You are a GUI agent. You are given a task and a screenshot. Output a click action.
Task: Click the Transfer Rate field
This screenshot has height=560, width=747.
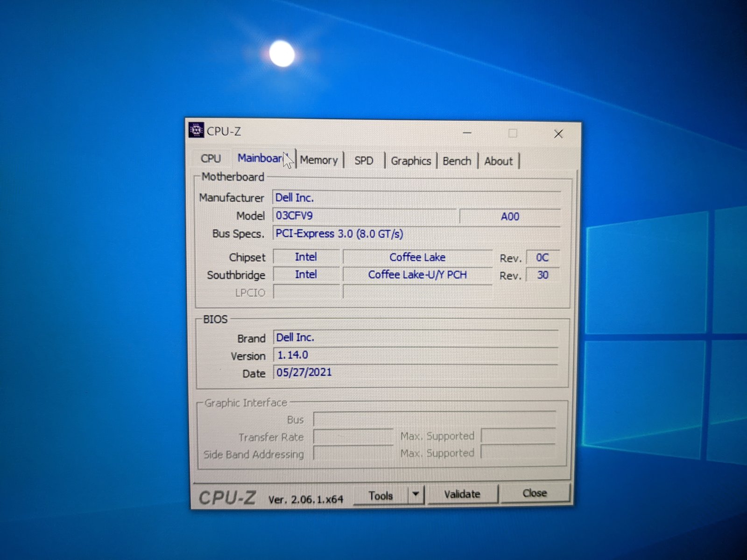(x=353, y=437)
